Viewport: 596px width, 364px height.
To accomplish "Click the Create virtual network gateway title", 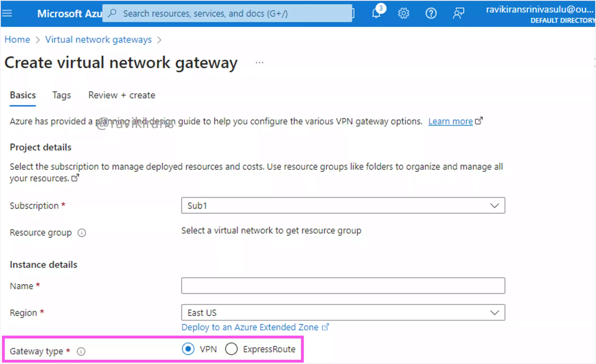I will tap(121, 62).
